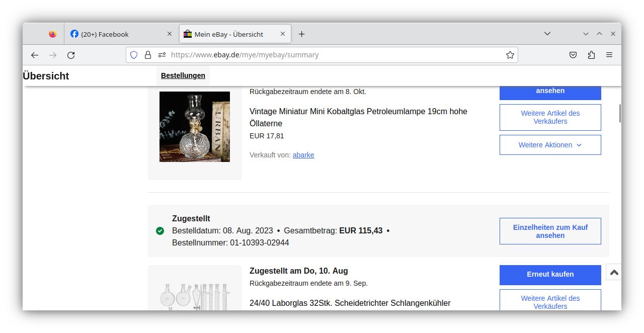Bookmark the page with the star icon
This screenshot has height=333, width=644.
coord(510,55)
